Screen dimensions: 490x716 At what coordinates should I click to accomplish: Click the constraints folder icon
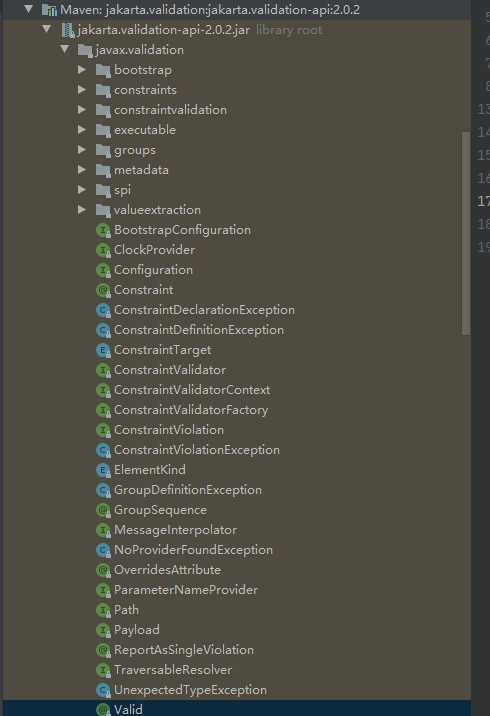pyautogui.click(x=103, y=90)
